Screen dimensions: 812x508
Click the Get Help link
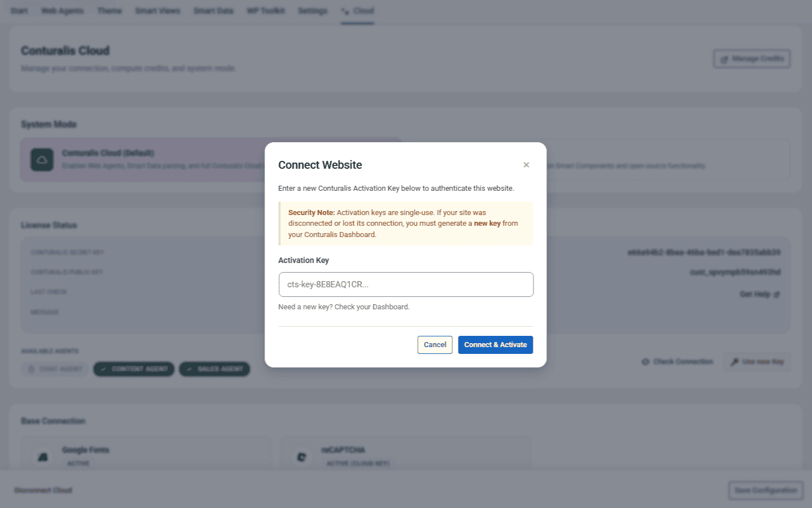(x=760, y=294)
